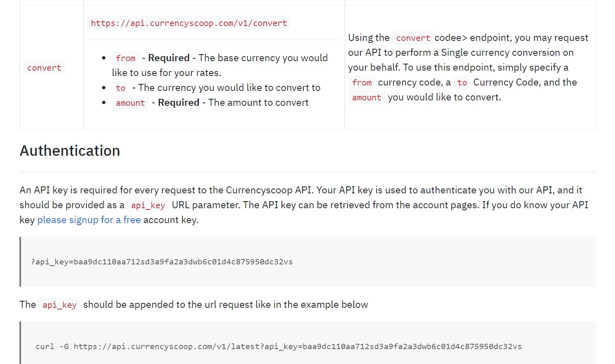The width and height of the screenshot is (615, 364).
Task: Click the 'amount' code tag in description column
Action: [366, 97]
